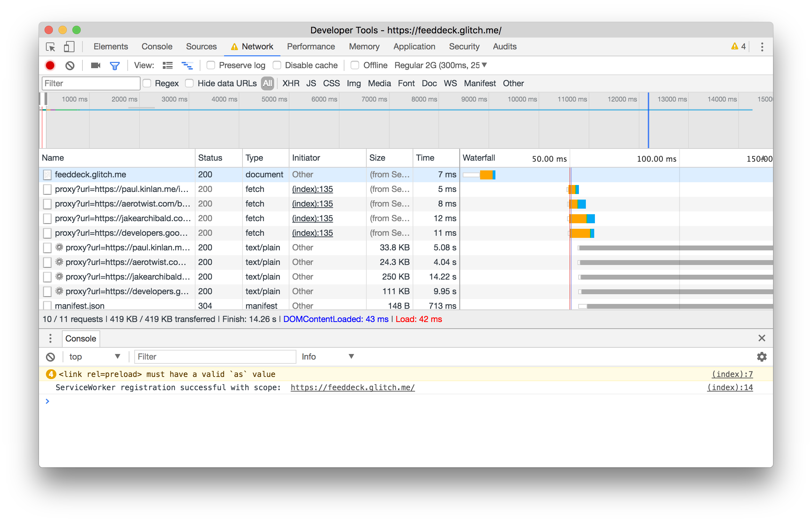Screen dimensions: 812x523
Task: Filter requests by XHR type
Action: pos(290,83)
